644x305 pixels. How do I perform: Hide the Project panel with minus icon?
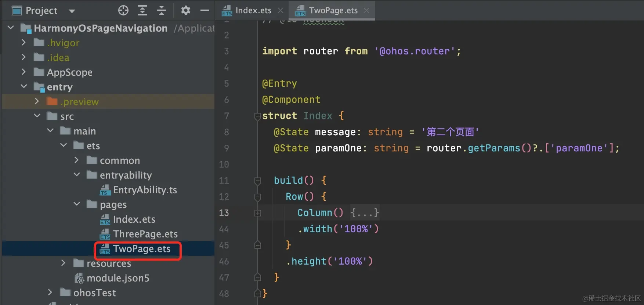coord(205,10)
